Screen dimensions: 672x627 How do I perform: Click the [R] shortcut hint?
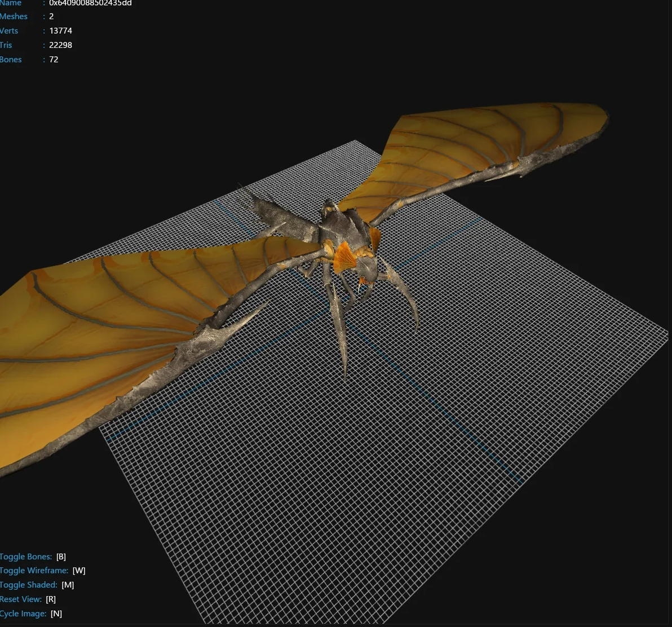pyautogui.click(x=51, y=599)
